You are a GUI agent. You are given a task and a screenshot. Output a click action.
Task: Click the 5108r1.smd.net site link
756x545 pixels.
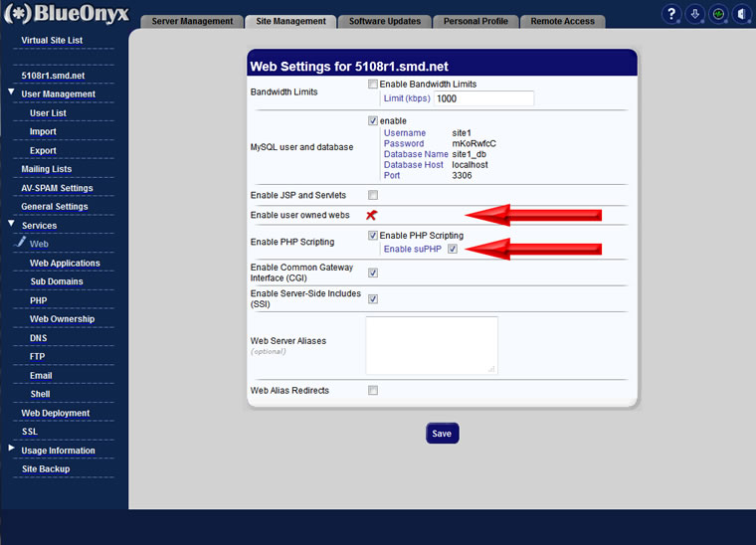[x=53, y=76]
